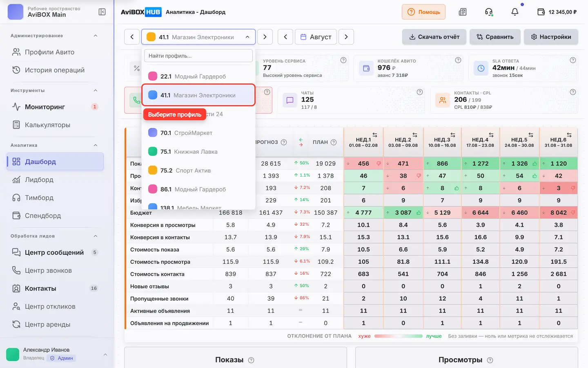Open Тимборд in sidebar
The height and width of the screenshot is (368, 588).
tap(55, 197)
